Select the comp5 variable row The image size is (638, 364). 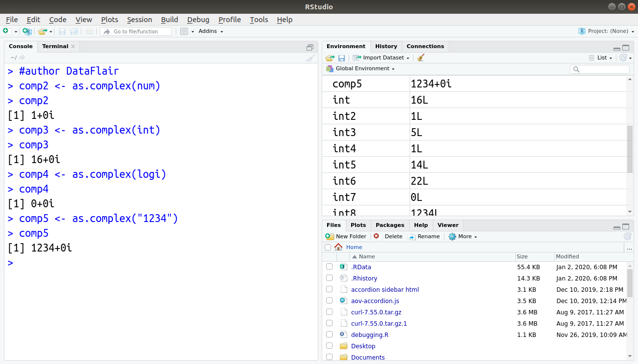[x=474, y=84]
